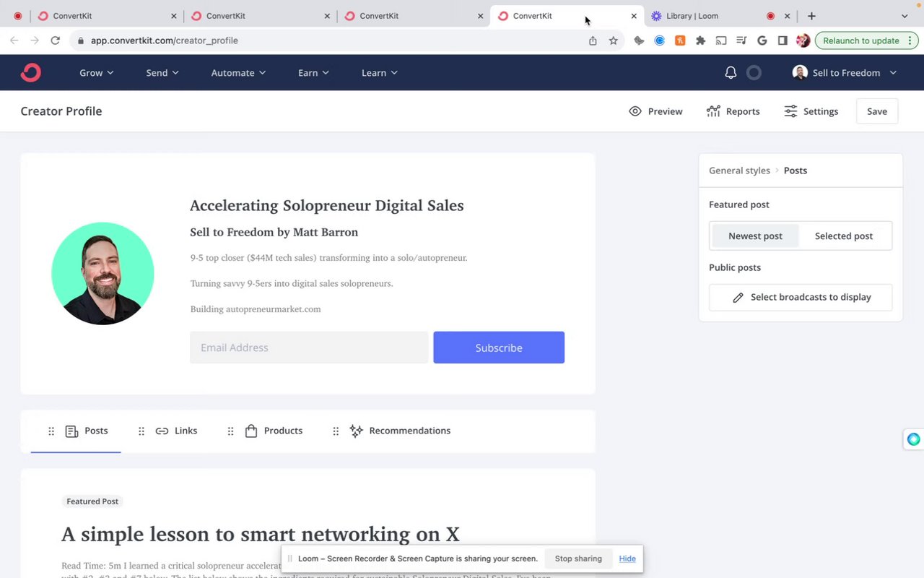Click the Matt Barron profile photo
The image size is (924, 578).
click(103, 273)
